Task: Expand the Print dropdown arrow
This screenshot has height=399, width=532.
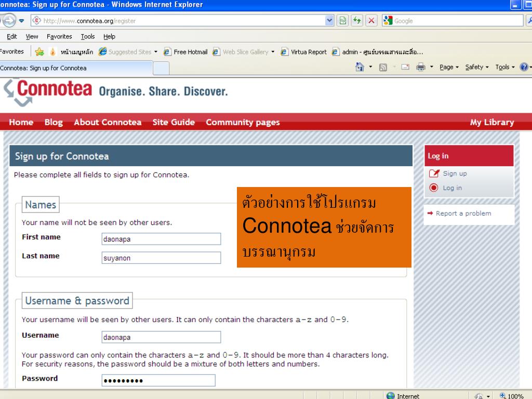Action: point(432,67)
